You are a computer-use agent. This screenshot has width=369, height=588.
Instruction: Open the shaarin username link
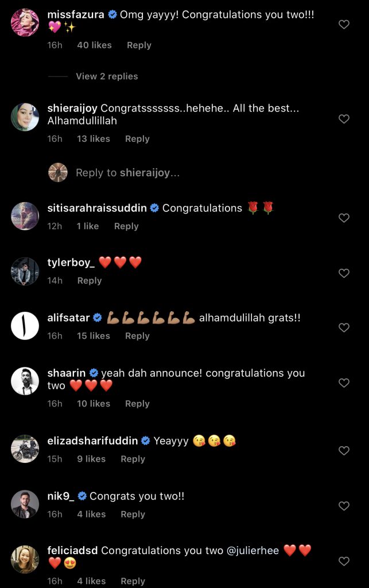[66, 373]
